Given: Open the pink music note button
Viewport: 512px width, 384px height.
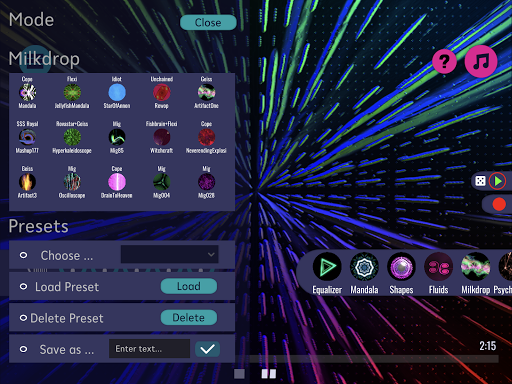Looking at the screenshot, I should click(x=481, y=61).
